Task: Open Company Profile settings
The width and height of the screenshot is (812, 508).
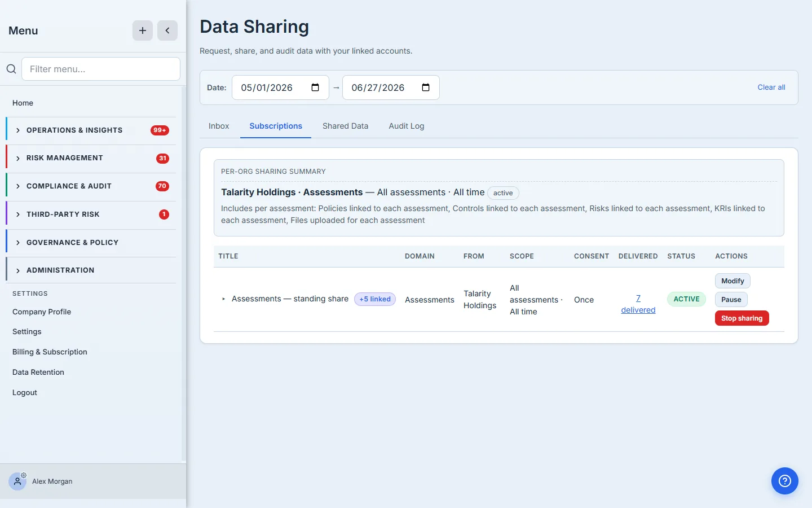Action: pos(42,312)
